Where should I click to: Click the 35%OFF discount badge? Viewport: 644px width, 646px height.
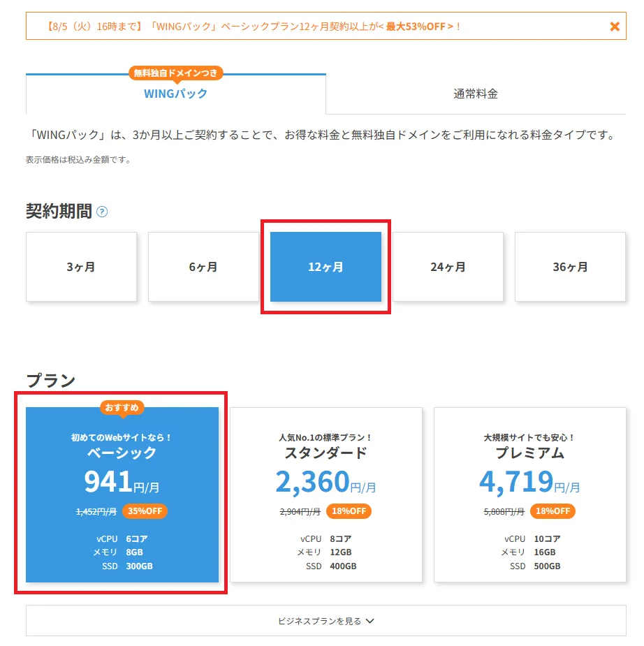[145, 511]
